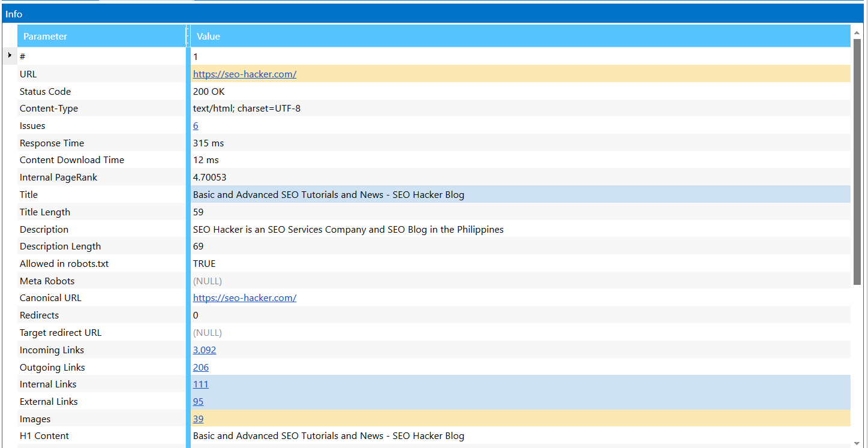Click the scrollbar up arrow
Screen dimensions: 868x448
[857, 32]
